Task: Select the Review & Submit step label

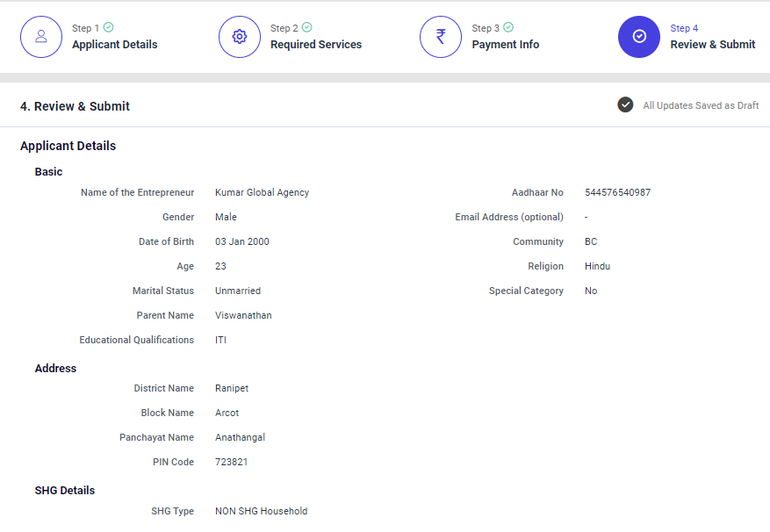Action: 712,45
